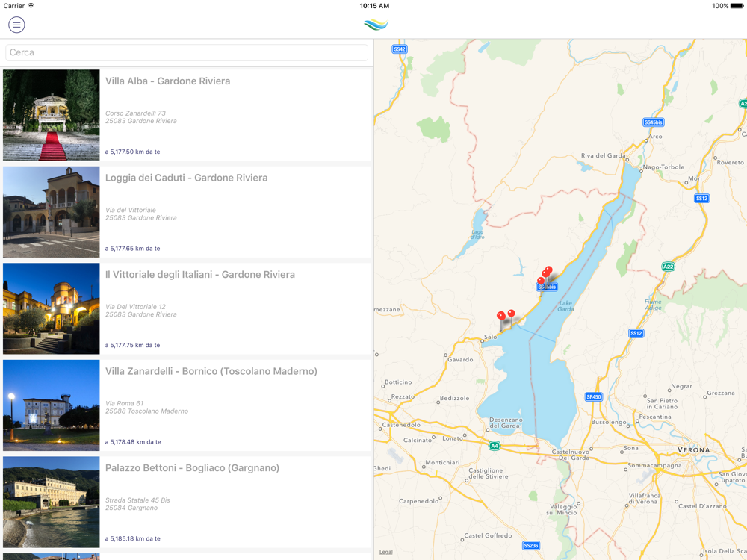Open the Villa Zanardelli photo thumbnail
The image size is (747, 560).
52,405
